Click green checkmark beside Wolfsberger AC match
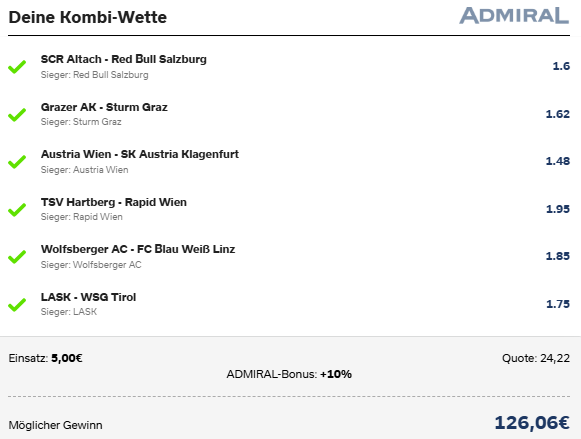The height and width of the screenshot is (439, 581). pos(17,257)
